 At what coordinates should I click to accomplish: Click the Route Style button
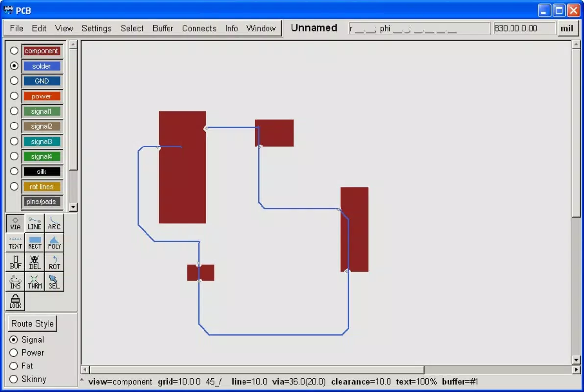pyautogui.click(x=32, y=323)
